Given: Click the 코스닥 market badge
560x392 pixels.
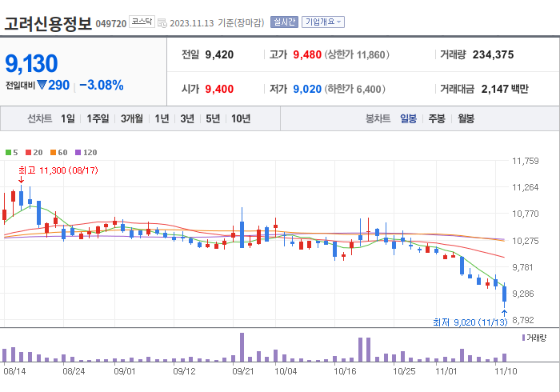Looking at the screenshot, I should (x=142, y=22).
